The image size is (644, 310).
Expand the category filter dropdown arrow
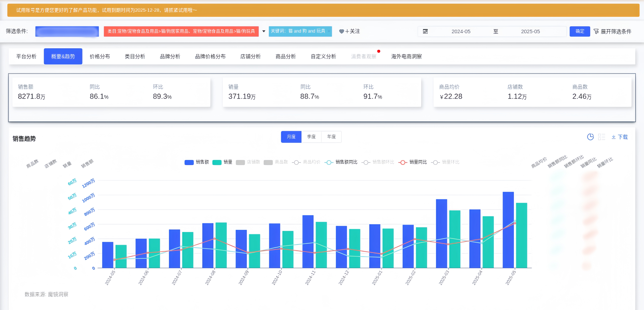[264, 31]
